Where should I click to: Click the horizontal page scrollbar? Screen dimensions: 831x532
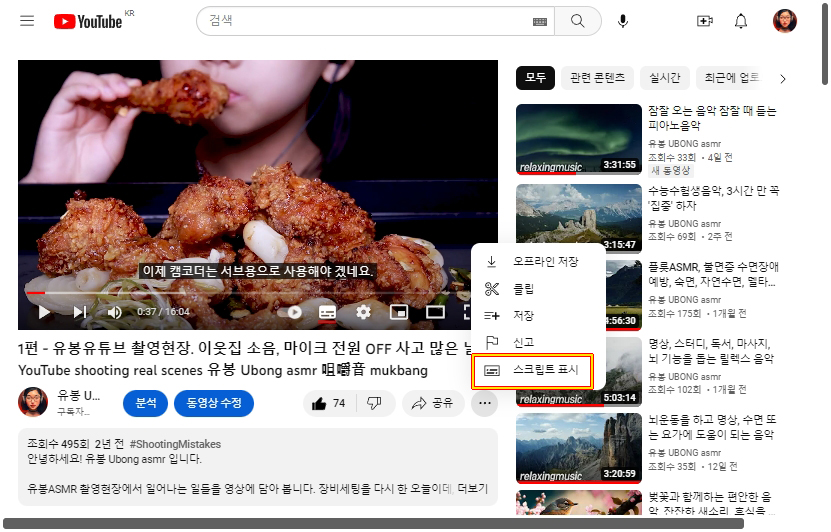[x=374, y=524]
